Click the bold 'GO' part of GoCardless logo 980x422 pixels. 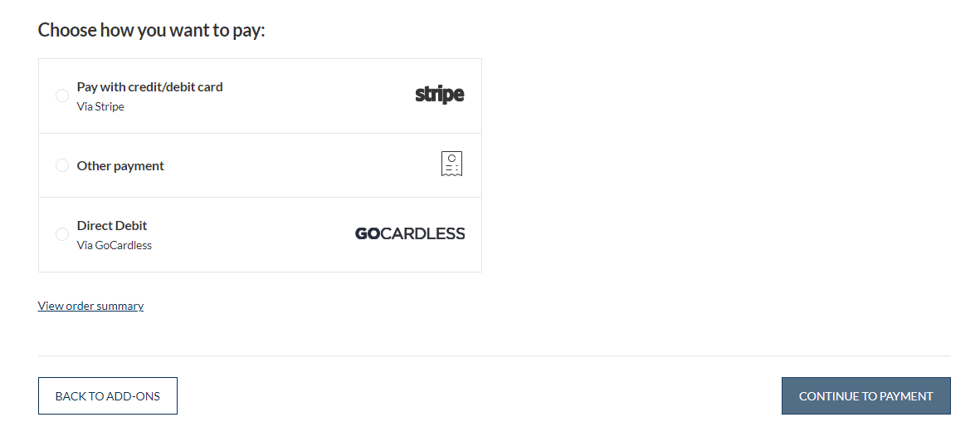coord(368,233)
